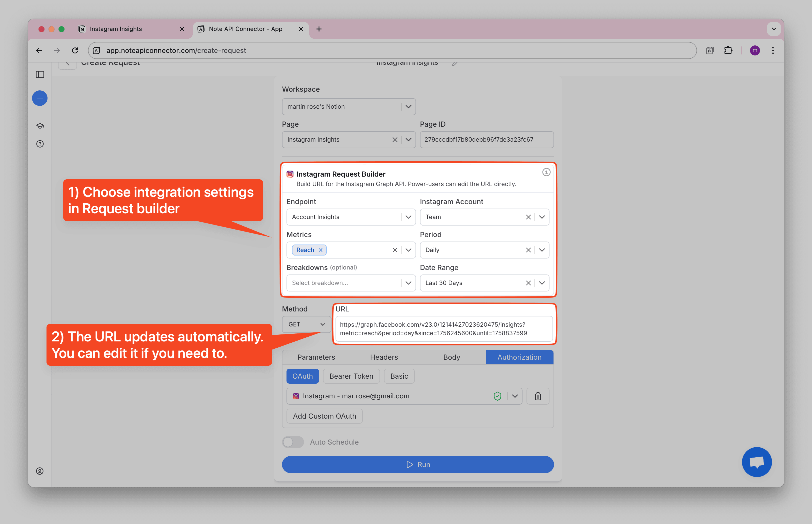The height and width of the screenshot is (524, 812).
Task: Choose Basic authorization
Action: pos(399,376)
